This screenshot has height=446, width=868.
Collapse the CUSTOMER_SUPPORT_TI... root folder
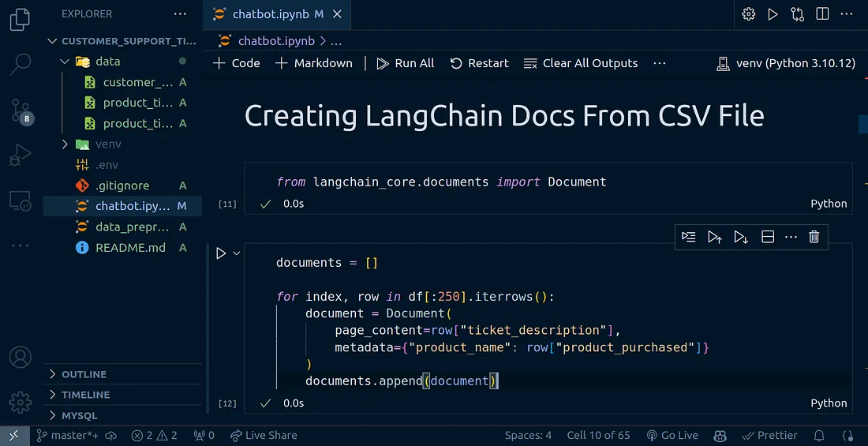(x=122, y=41)
